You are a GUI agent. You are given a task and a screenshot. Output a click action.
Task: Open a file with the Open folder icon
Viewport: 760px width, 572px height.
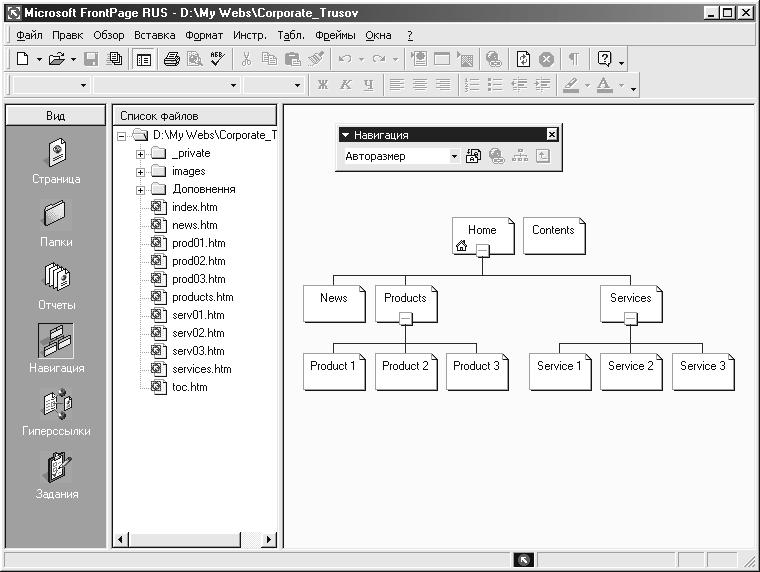coord(56,59)
